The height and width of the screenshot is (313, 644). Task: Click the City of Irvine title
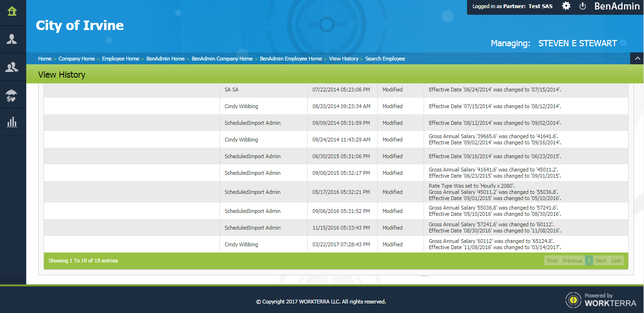(x=80, y=25)
